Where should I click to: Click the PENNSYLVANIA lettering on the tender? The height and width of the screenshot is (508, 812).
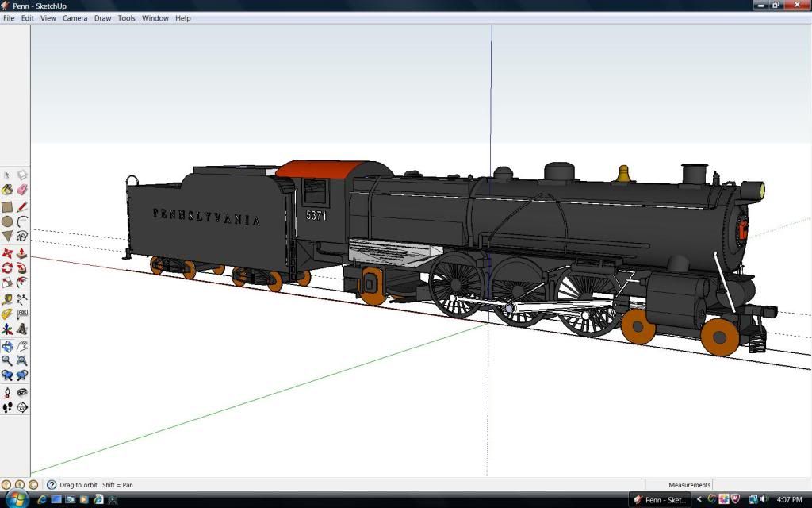coord(207,217)
